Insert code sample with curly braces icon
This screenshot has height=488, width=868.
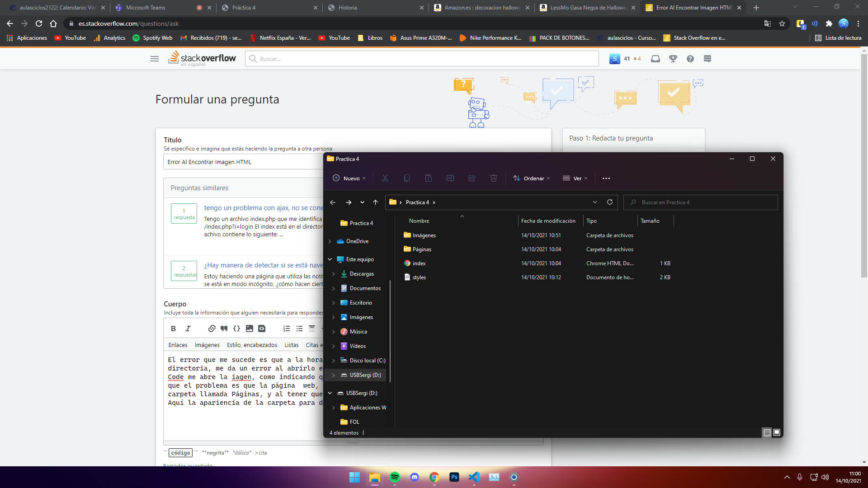pyautogui.click(x=236, y=328)
